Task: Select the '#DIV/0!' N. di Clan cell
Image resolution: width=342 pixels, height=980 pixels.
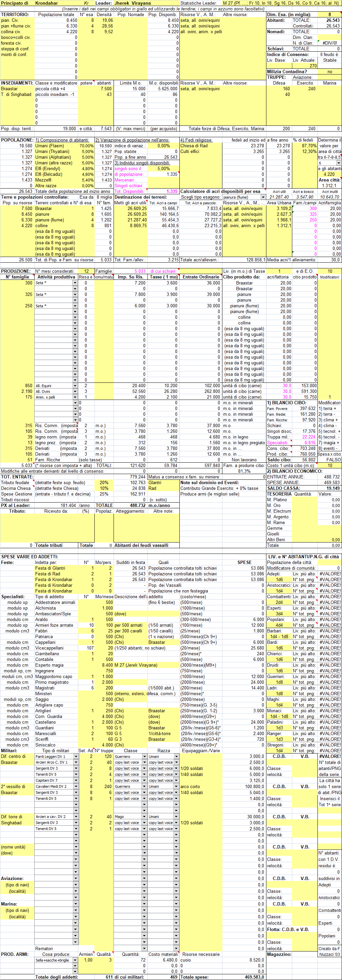Action: coord(330,43)
